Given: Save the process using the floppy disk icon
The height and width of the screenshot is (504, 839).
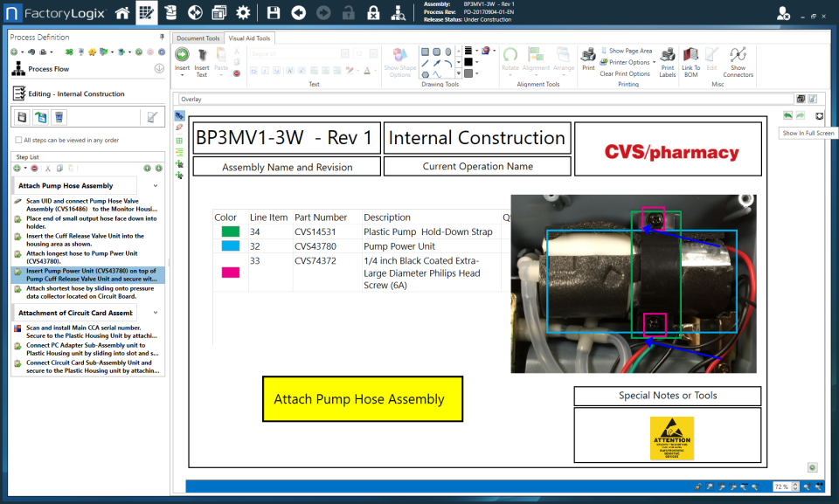Looking at the screenshot, I should [x=273, y=12].
